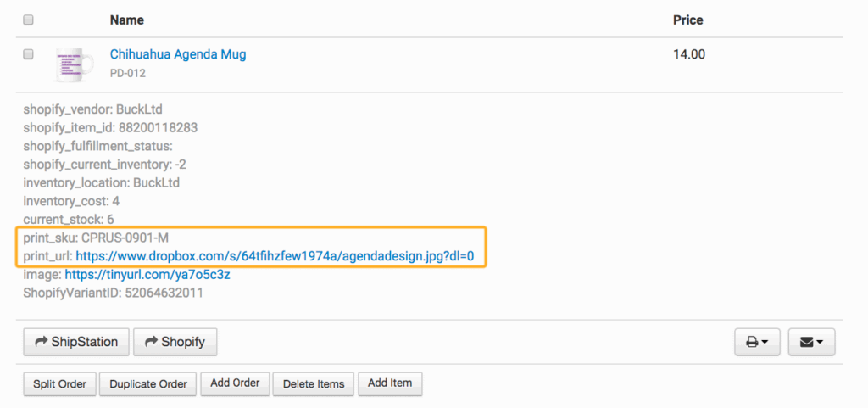Screen dimensions: 868x408
Task: Click the Split Order button
Action: [x=59, y=383]
